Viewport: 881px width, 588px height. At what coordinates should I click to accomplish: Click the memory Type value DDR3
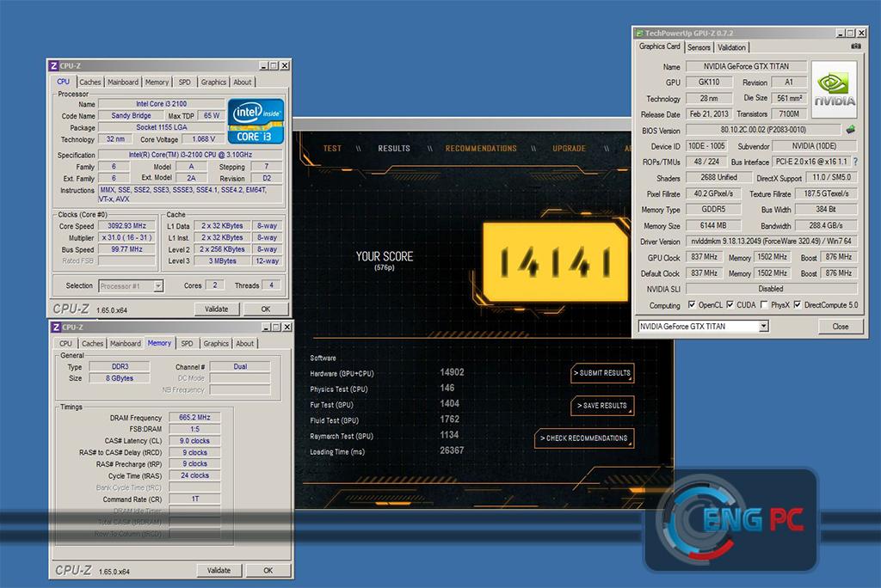[120, 366]
